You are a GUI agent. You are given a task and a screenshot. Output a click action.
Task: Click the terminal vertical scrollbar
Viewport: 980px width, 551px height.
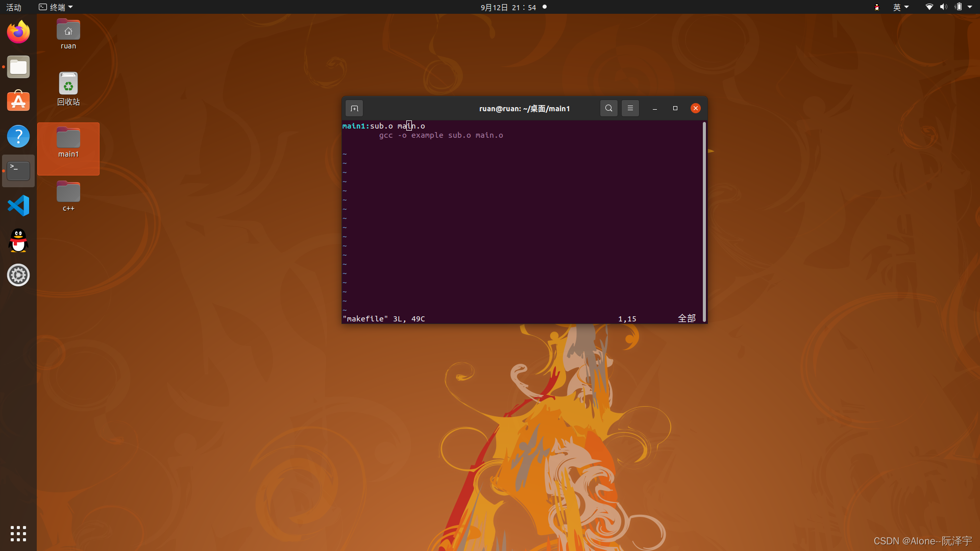pyautogui.click(x=704, y=221)
